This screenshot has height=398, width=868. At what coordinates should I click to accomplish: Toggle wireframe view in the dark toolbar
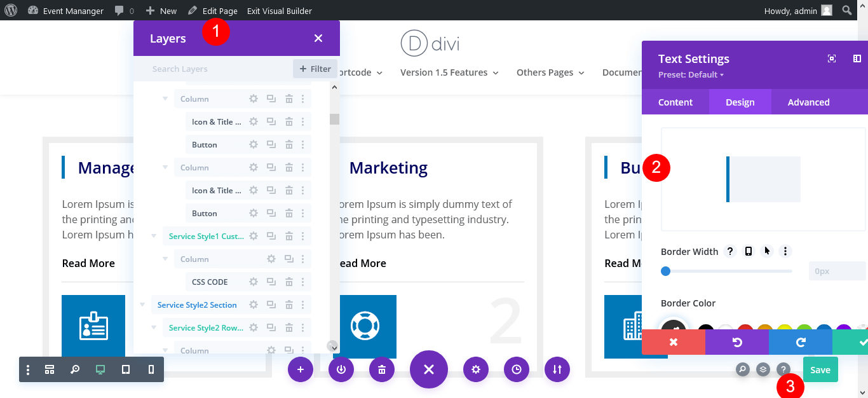tap(50, 369)
